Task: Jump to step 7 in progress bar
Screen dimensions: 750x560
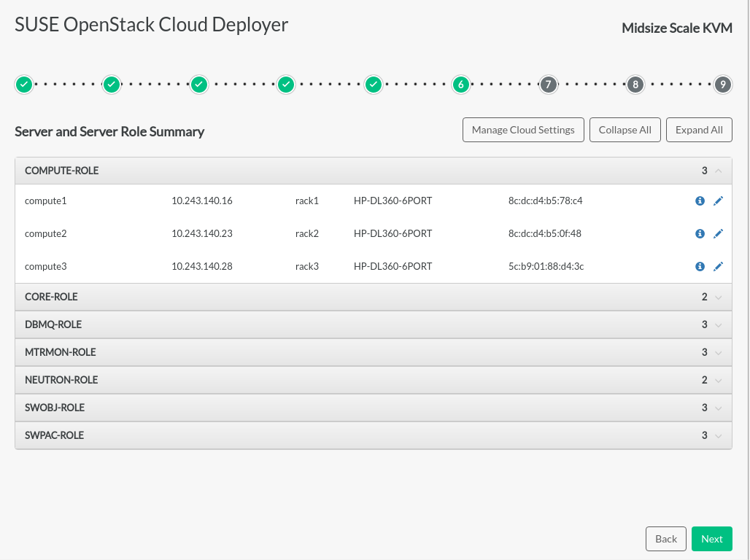Action: [x=548, y=85]
